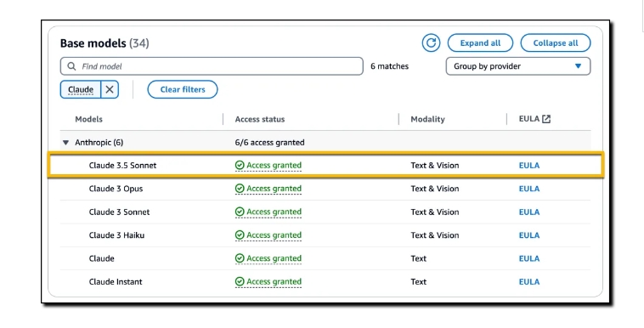Open the EULA link for Claude 3.5 Sonnet
This screenshot has height=328, width=644.
pyautogui.click(x=529, y=165)
